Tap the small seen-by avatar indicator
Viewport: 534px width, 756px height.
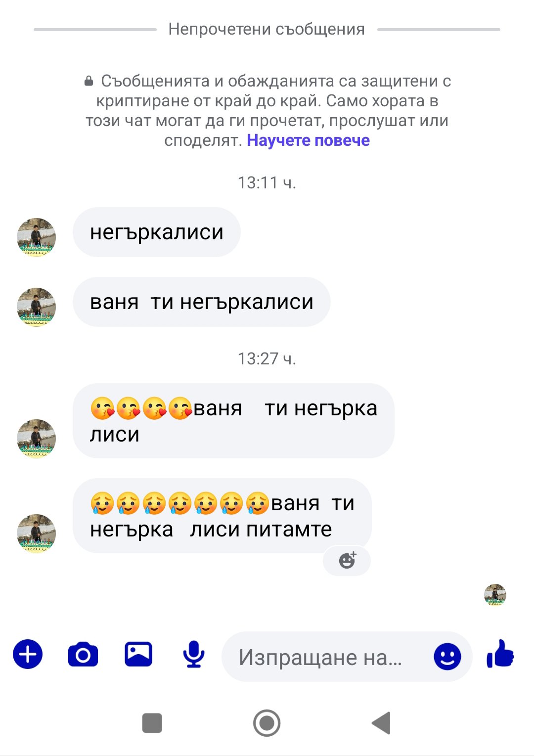(x=495, y=594)
